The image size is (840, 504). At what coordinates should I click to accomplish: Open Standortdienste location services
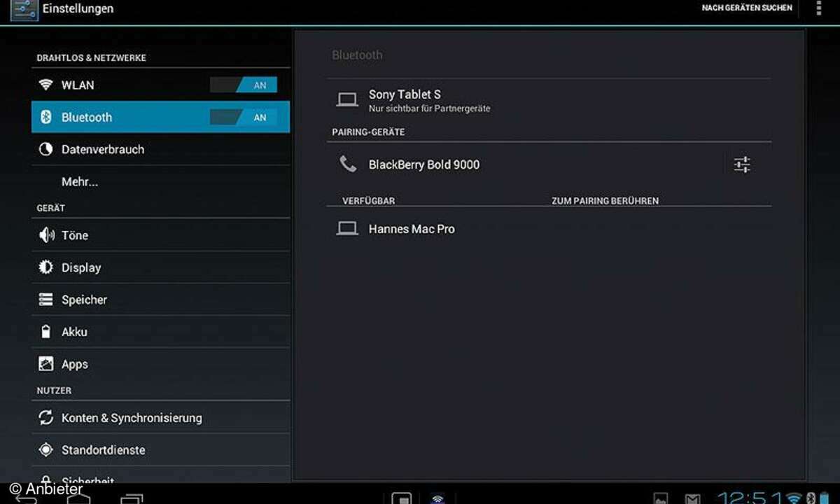[x=160, y=450]
